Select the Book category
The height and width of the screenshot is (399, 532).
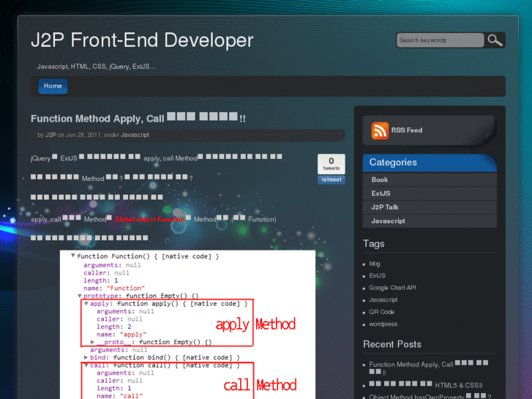click(x=380, y=179)
